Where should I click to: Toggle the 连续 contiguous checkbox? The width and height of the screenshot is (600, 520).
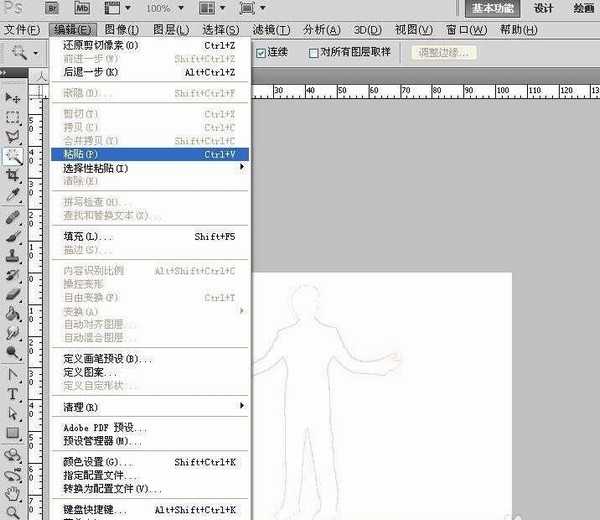[x=261, y=53]
